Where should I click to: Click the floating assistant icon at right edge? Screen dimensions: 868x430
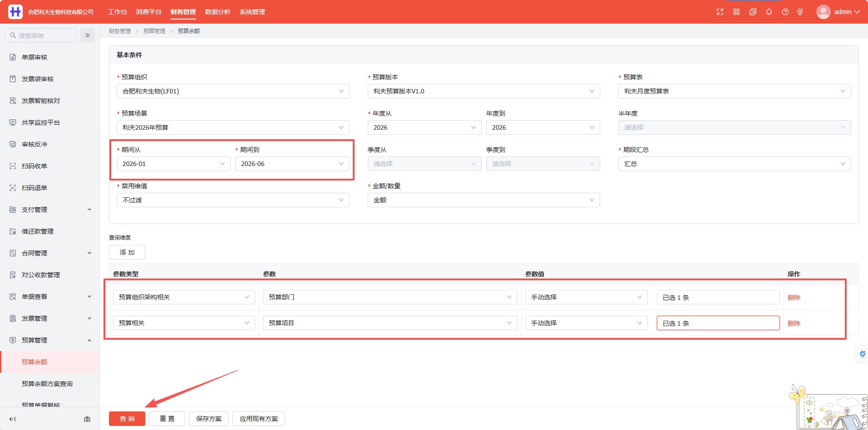[x=862, y=354]
